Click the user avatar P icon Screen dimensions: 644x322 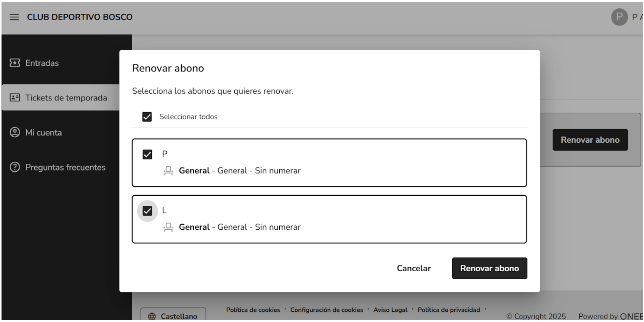619,17
